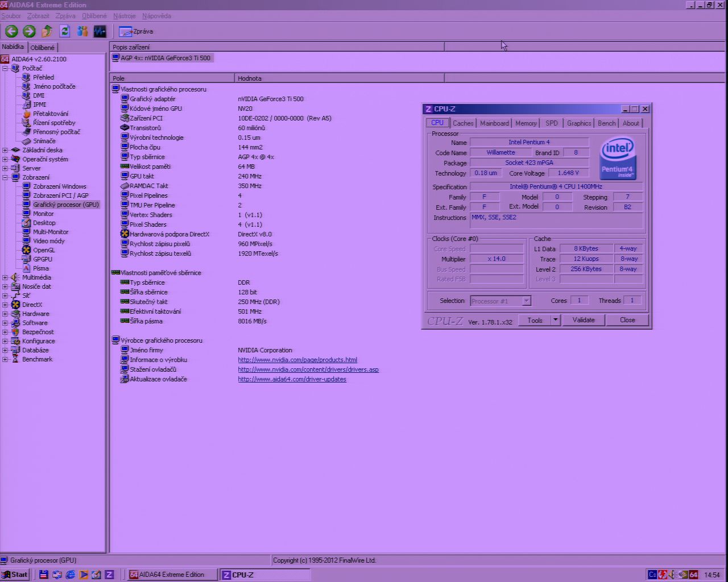This screenshot has height=582, width=728.
Task: Expand the Operační systém tree node
Action: pos(5,159)
